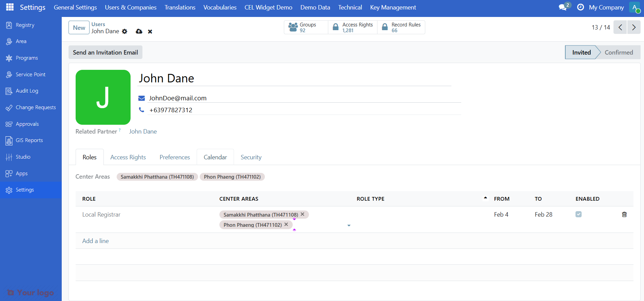Open the Users & Companies menu

131,7
